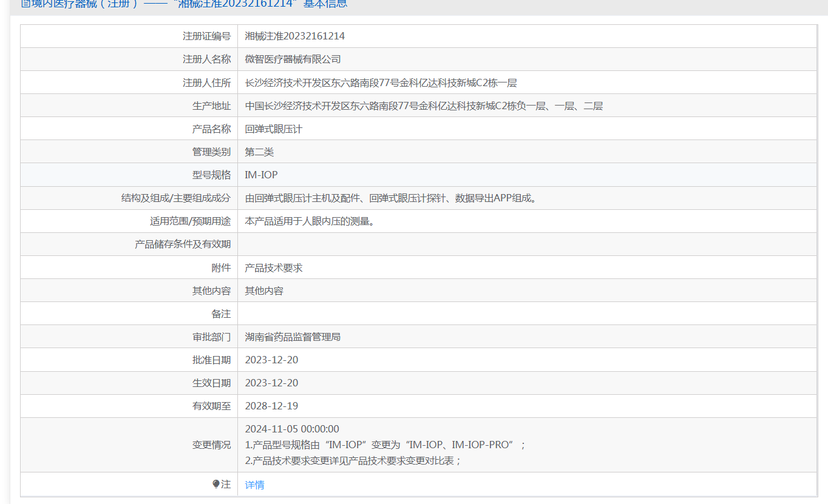The image size is (828, 504).
Task: Select approval department 湖南省药品监督管理局
Action: [x=293, y=337]
